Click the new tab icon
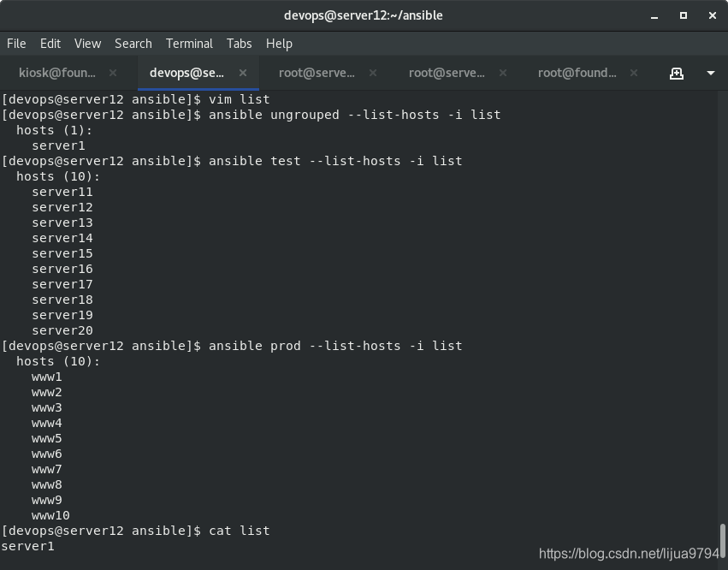Image resolution: width=728 pixels, height=570 pixels. pos(677,74)
